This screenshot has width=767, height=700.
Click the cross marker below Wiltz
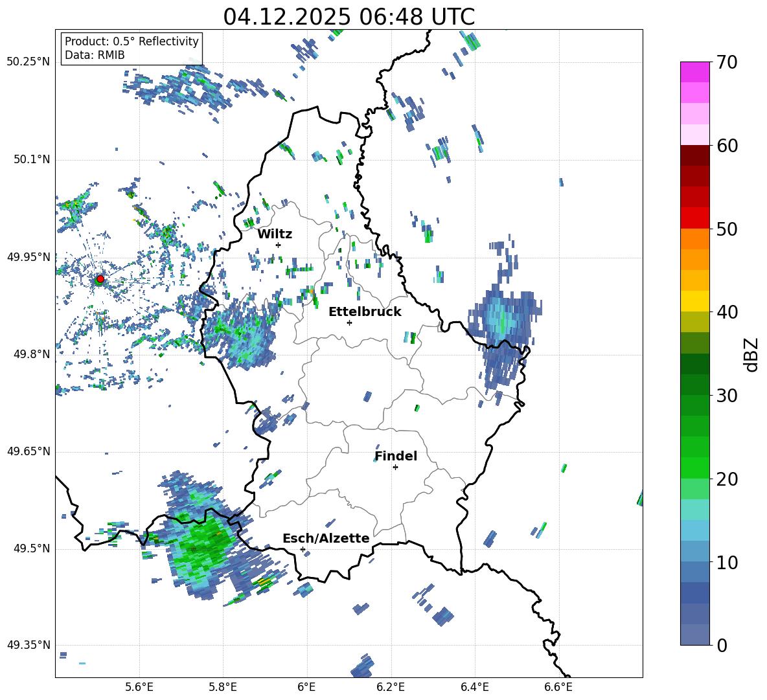coord(278,245)
